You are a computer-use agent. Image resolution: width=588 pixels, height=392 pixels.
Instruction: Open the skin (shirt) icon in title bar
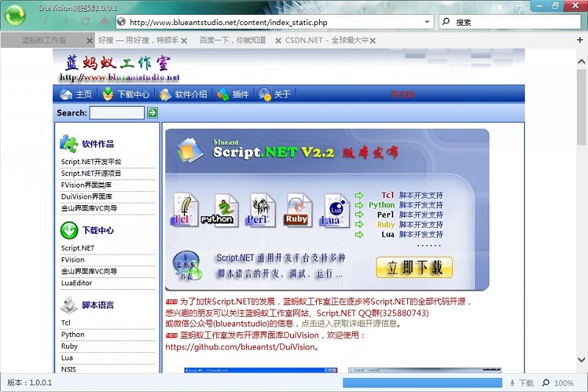(500, 7)
